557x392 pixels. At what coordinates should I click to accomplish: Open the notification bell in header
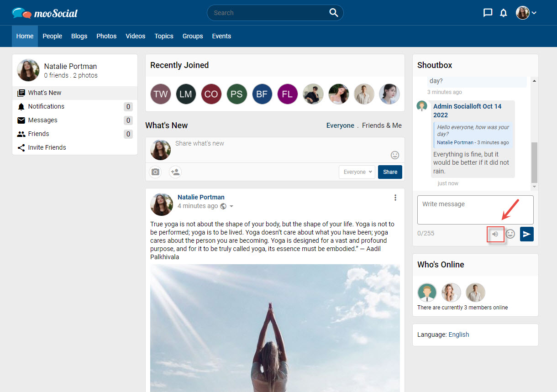[504, 13]
